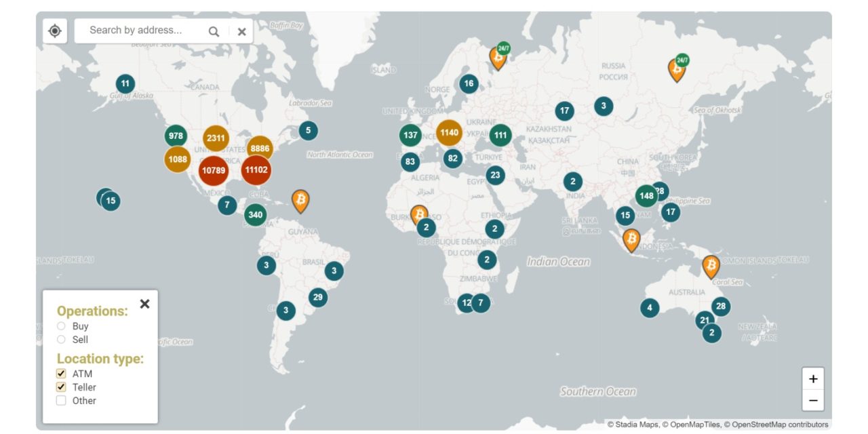
Task: Click the locate-me crosshair icon
Action: (x=55, y=31)
